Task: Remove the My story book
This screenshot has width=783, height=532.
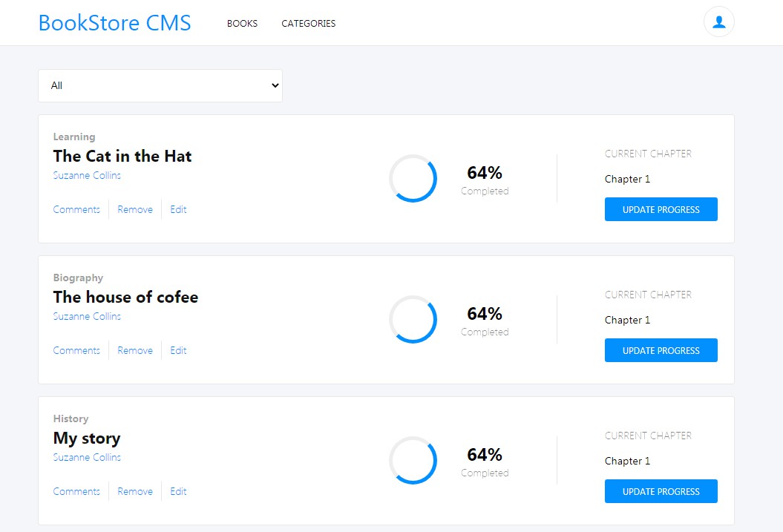Action: (x=135, y=492)
